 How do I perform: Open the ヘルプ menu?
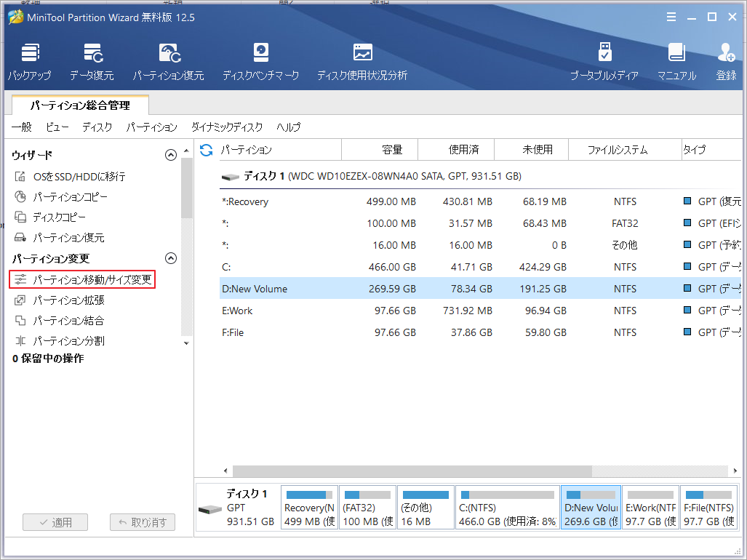(x=289, y=127)
